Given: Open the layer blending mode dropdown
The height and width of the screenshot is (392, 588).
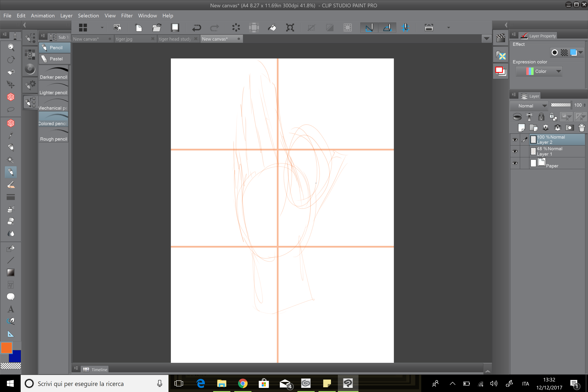Looking at the screenshot, I should tap(529, 106).
